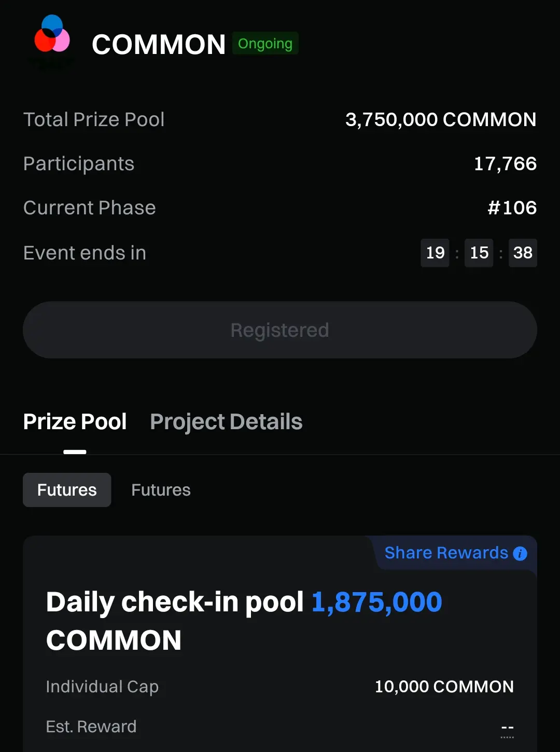Click the current phase number #106
Image resolution: width=560 pixels, height=752 pixels.
click(512, 208)
